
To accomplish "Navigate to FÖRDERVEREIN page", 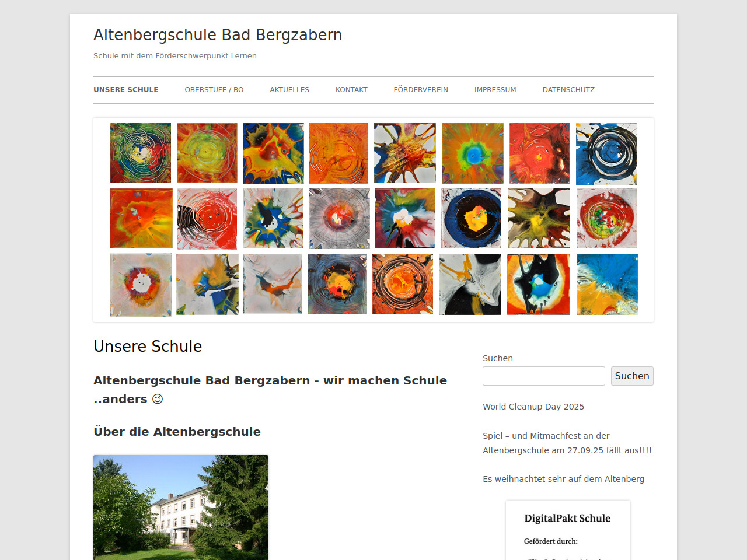I will coord(421,90).
